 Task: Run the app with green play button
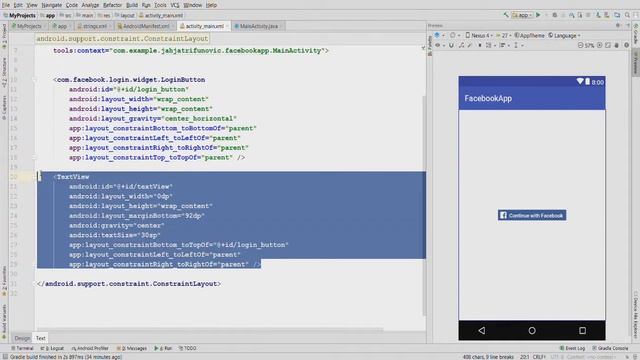coord(538,15)
